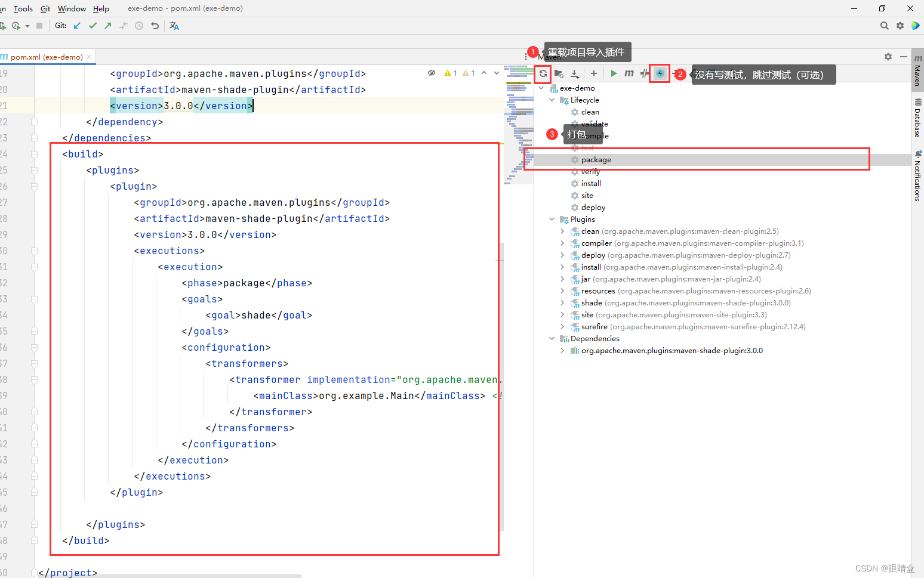Collapse the Lifecycle node
The width and height of the screenshot is (924, 578).
(552, 100)
